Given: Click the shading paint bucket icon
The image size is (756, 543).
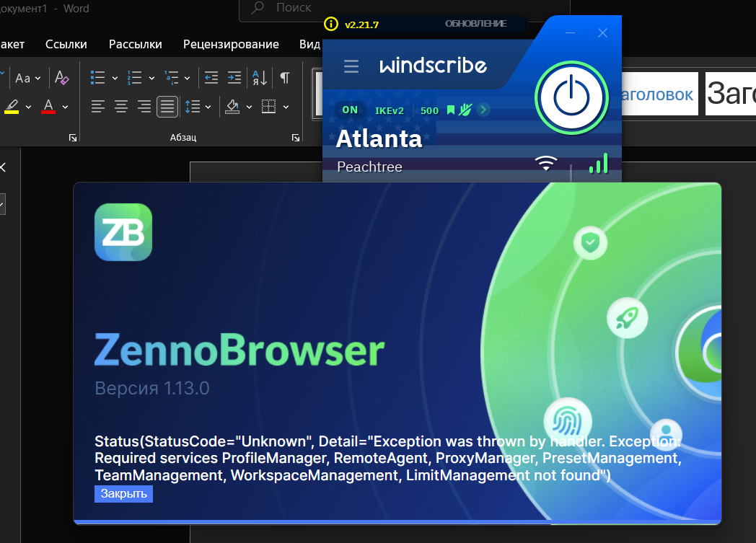Looking at the screenshot, I should coord(232,107).
